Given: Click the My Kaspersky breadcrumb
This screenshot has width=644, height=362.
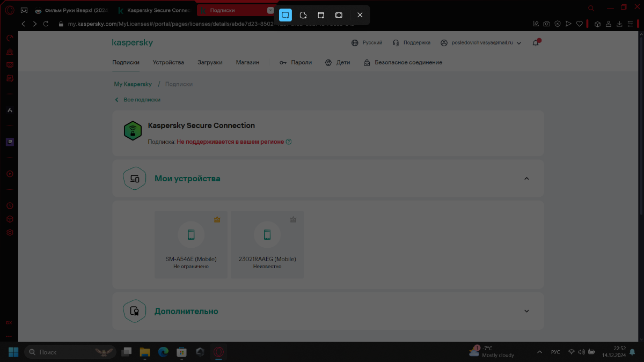Looking at the screenshot, I should tap(133, 84).
